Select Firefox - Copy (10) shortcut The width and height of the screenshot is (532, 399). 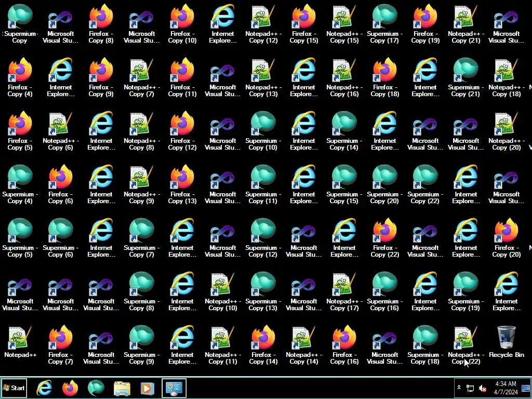(182, 24)
